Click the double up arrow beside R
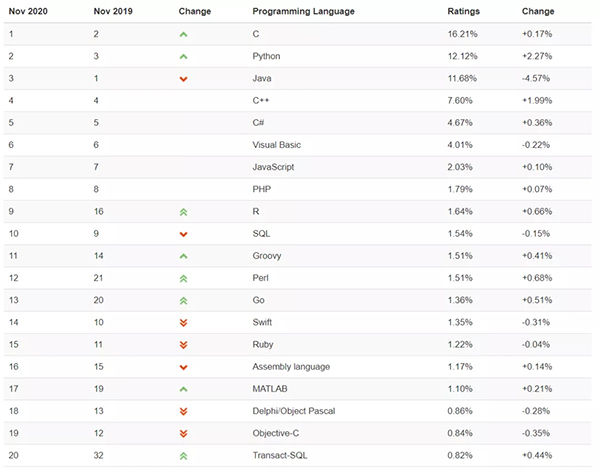 tap(183, 211)
